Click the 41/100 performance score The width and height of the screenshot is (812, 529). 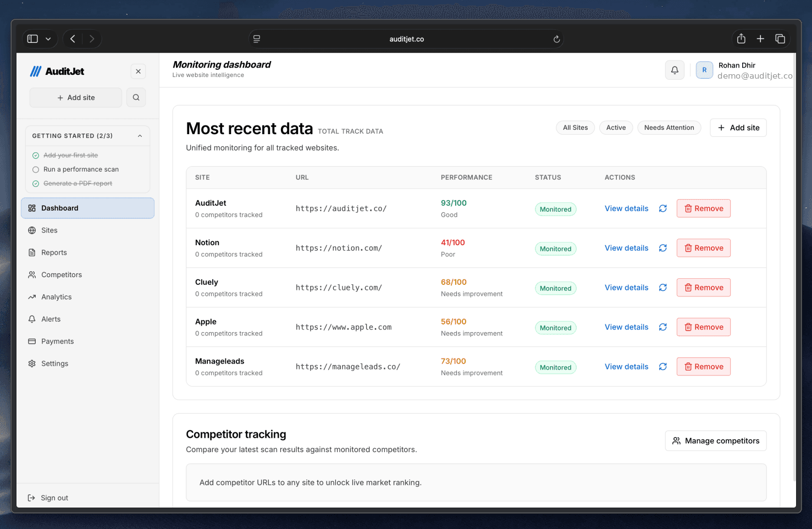coord(452,243)
